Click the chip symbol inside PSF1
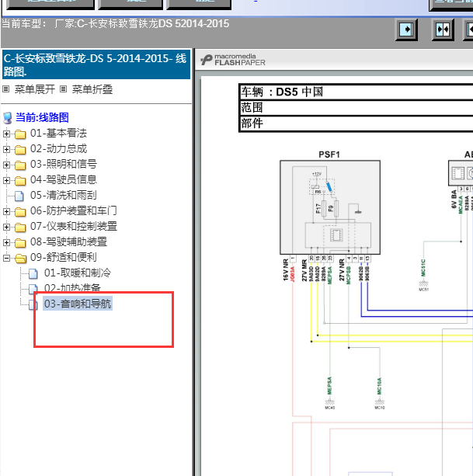The width and height of the screenshot is (473, 476). pyautogui.click(x=336, y=235)
